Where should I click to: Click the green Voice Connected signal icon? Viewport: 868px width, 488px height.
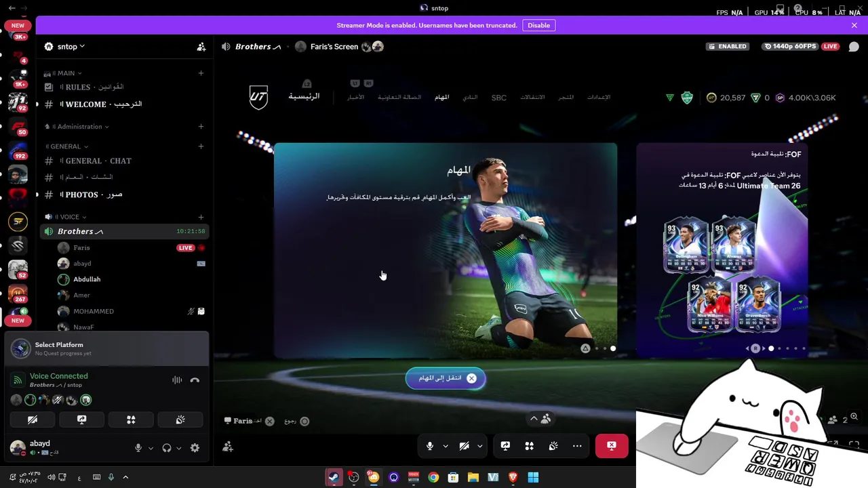click(18, 380)
